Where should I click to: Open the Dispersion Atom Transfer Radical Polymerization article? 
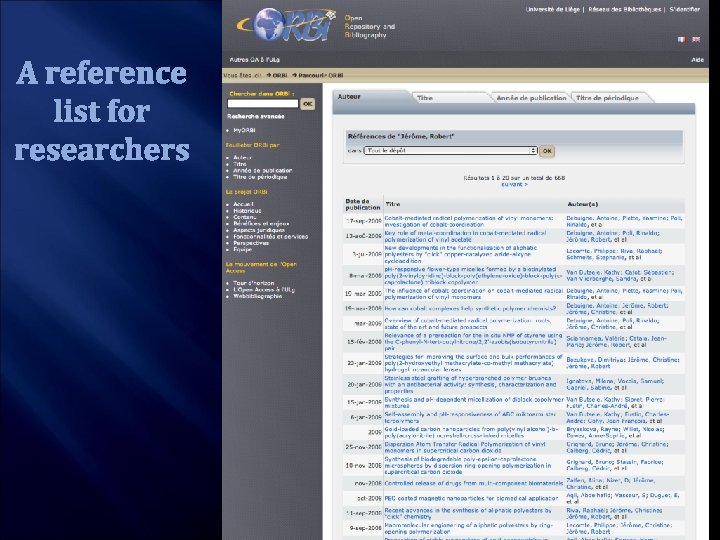pyautogui.click(x=465, y=447)
